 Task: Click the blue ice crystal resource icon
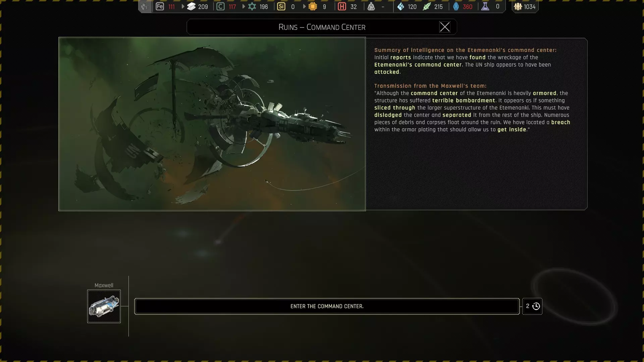tap(400, 6)
